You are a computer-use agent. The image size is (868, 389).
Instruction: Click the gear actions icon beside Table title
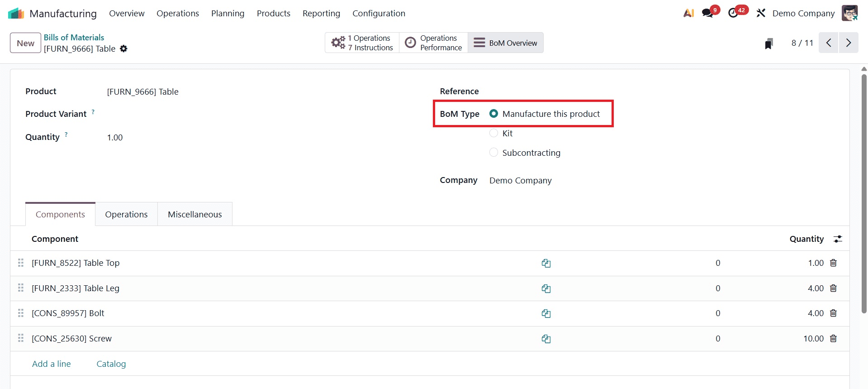[x=123, y=48]
